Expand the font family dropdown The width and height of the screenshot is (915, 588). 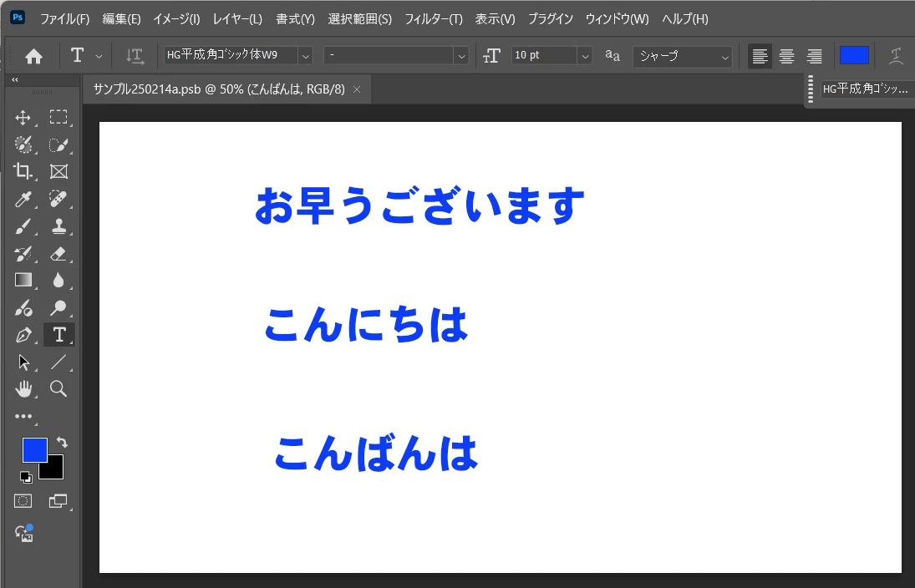point(305,56)
